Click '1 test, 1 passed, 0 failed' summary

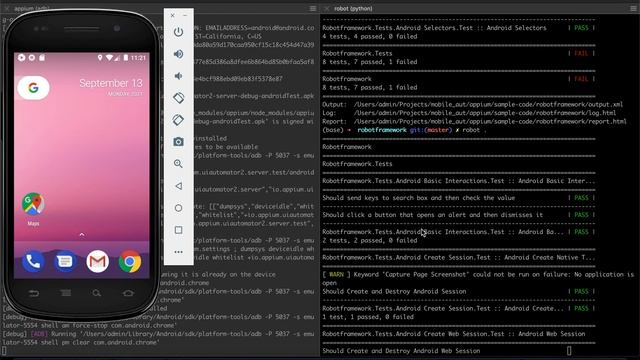[x=368, y=317]
